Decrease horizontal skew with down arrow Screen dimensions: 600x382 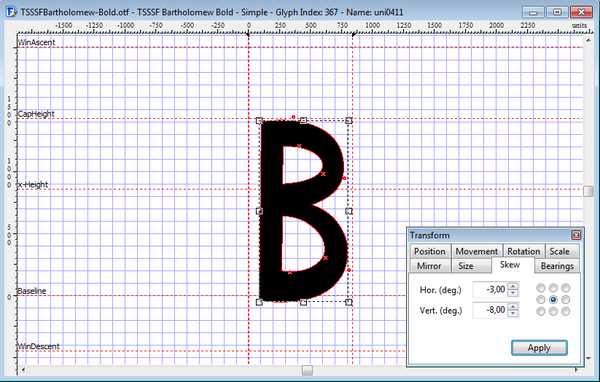tap(513, 293)
